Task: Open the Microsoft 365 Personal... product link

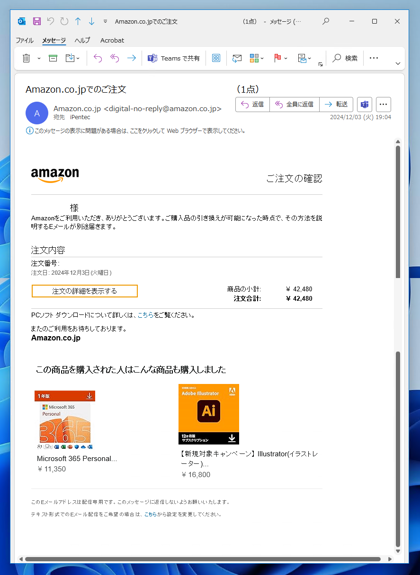Action: coord(77,459)
